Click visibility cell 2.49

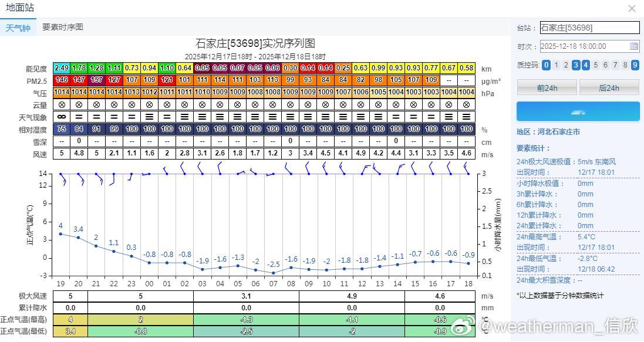pos(62,67)
